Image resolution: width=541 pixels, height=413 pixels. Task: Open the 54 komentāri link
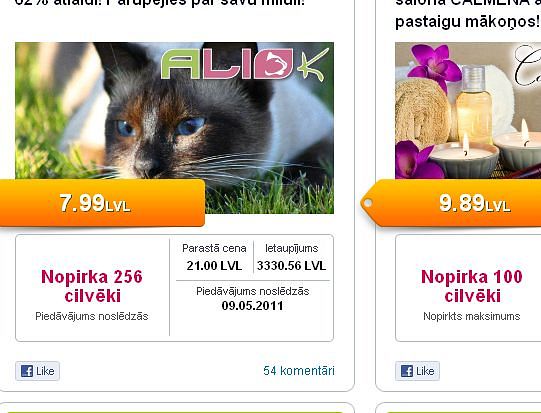[x=299, y=371]
